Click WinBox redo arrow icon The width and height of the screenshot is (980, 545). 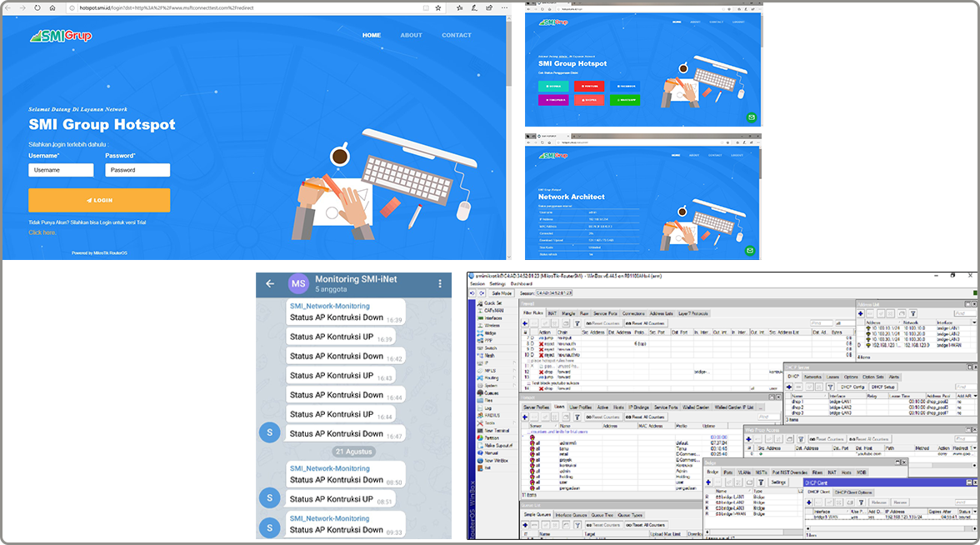[x=482, y=293]
